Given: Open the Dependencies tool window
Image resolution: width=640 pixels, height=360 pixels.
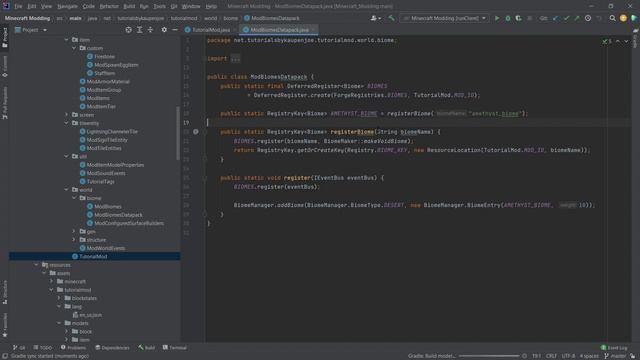Looking at the screenshot, I should point(112,348).
